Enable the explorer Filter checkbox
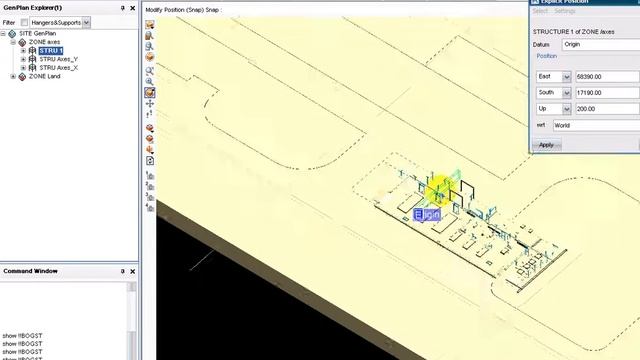Viewport: 640px width, 360px height. tap(24, 22)
